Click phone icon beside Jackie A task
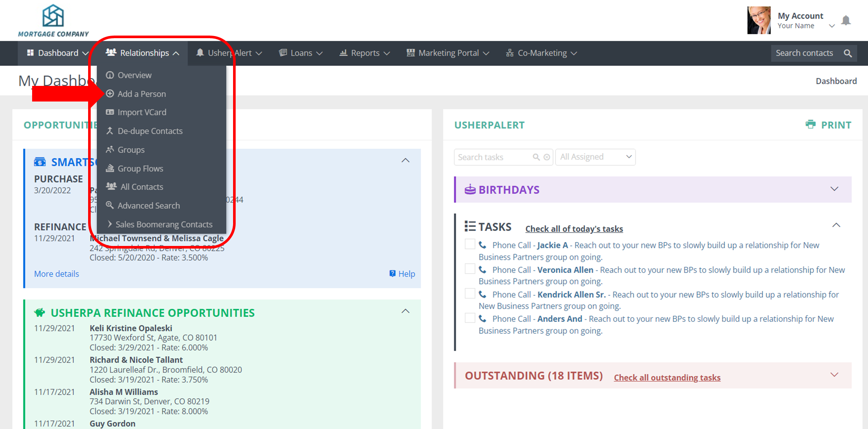Image resolution: width=868 pixels, height=429 pixels. pos(483,245)
